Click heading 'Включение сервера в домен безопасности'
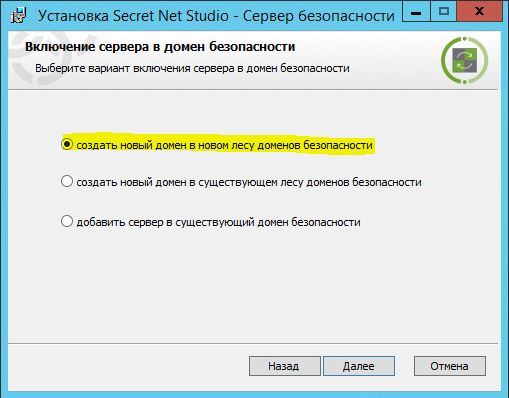Screen dimensions: 509x398 [160, 47]
